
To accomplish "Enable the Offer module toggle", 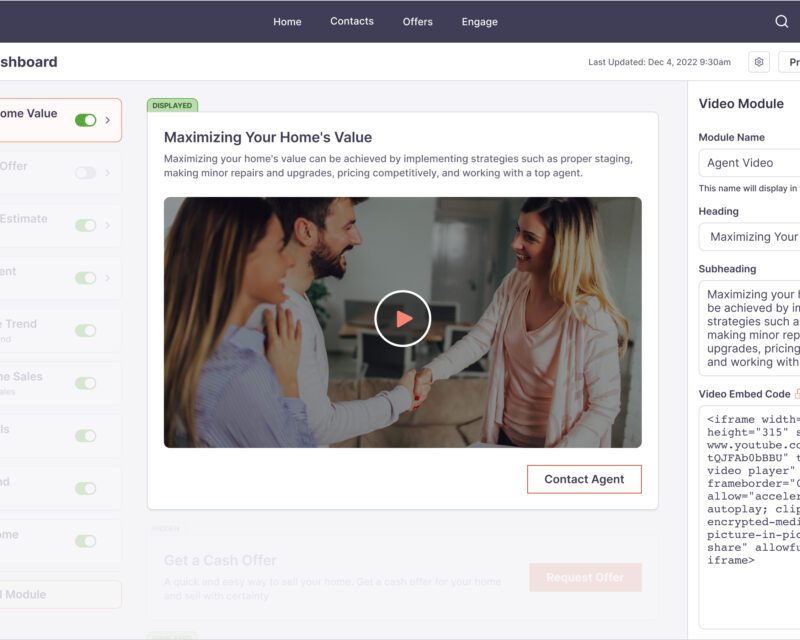I will tap(86, 172).
